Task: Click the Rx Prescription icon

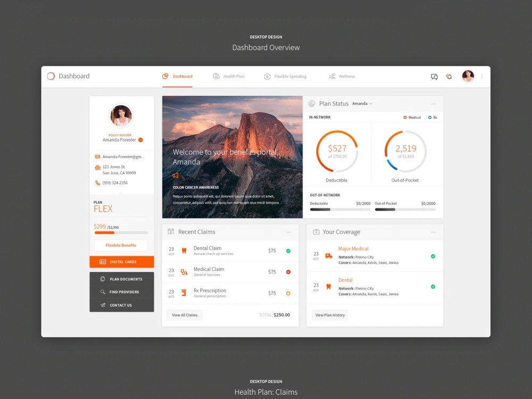Action: pos(184,293)
